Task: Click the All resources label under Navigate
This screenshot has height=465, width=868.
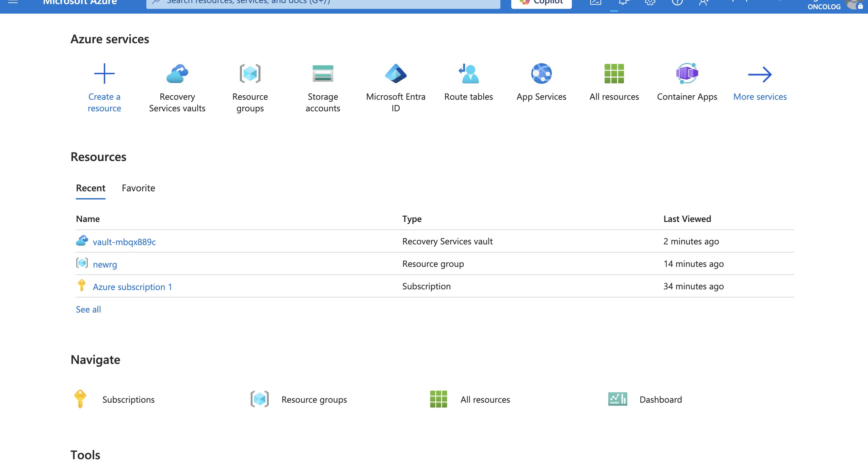Action: 485,399
